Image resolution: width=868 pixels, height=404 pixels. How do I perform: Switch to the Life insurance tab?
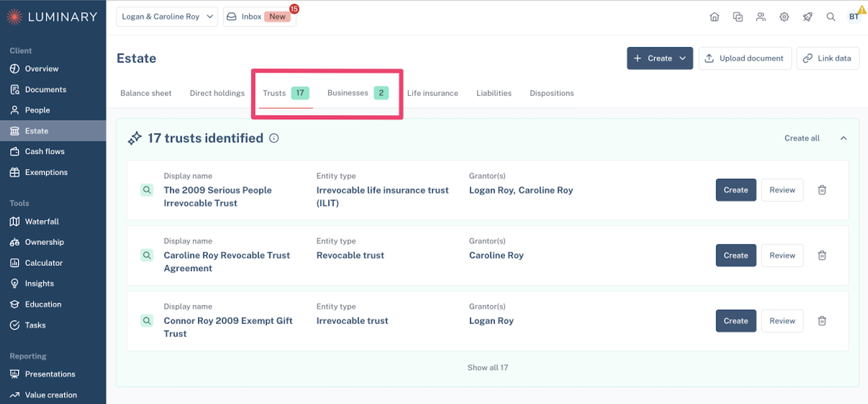433,93
